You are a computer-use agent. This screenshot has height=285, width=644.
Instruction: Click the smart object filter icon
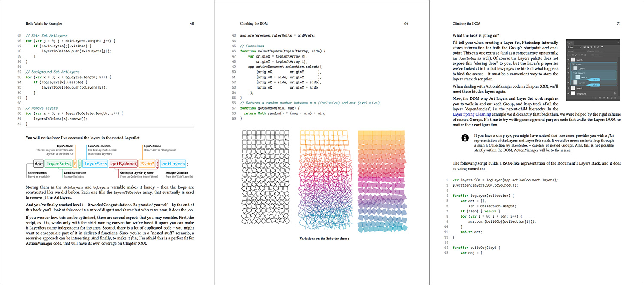[x=598, y=47]
